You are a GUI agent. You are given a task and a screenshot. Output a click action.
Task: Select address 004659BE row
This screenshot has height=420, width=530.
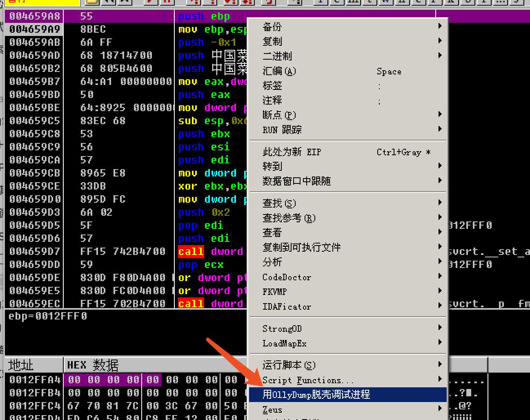(35, 108)
